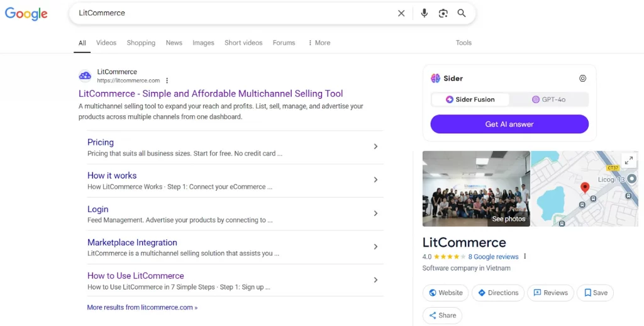Image resolution: width=644 pixels, height=326 pixels.
Task: Expand the map with the fullscreen arrows icon
Action: (x=629, y=160)
